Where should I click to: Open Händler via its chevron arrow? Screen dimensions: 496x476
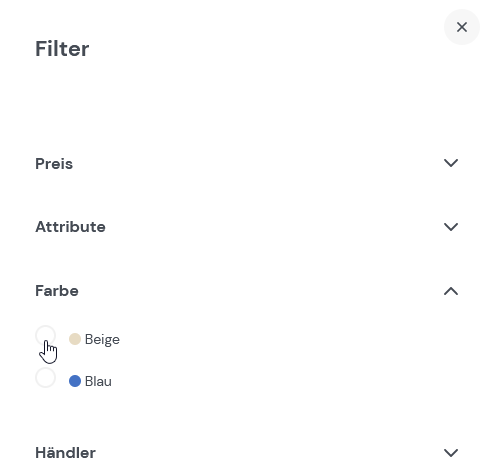coord(451,453)
